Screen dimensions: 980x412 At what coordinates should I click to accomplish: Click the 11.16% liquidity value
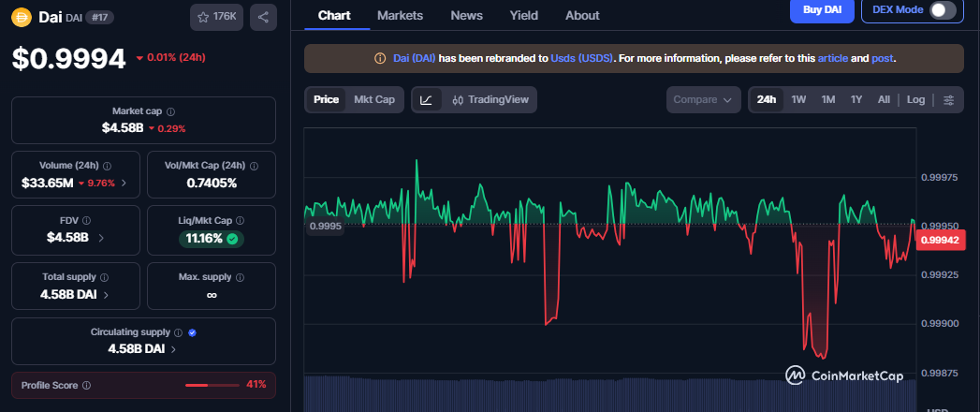click(204, 238)
